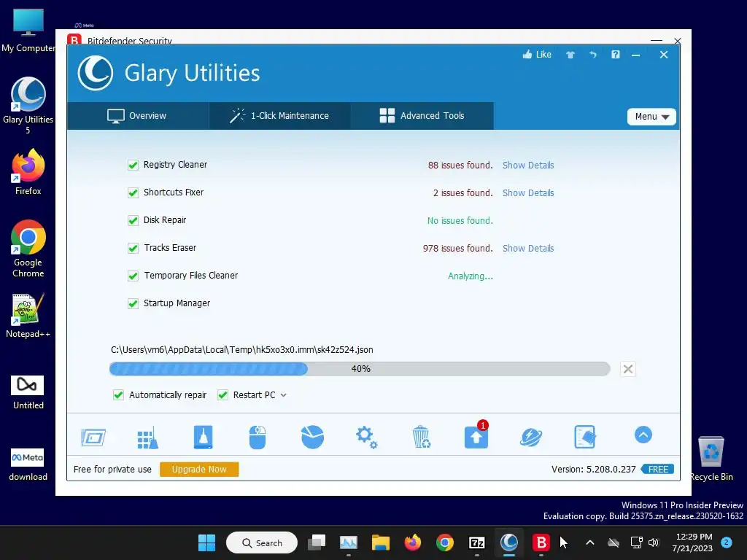Open Windows Start button on taskbar
This screenshot has width=747, height=560.
coord(206,542)
